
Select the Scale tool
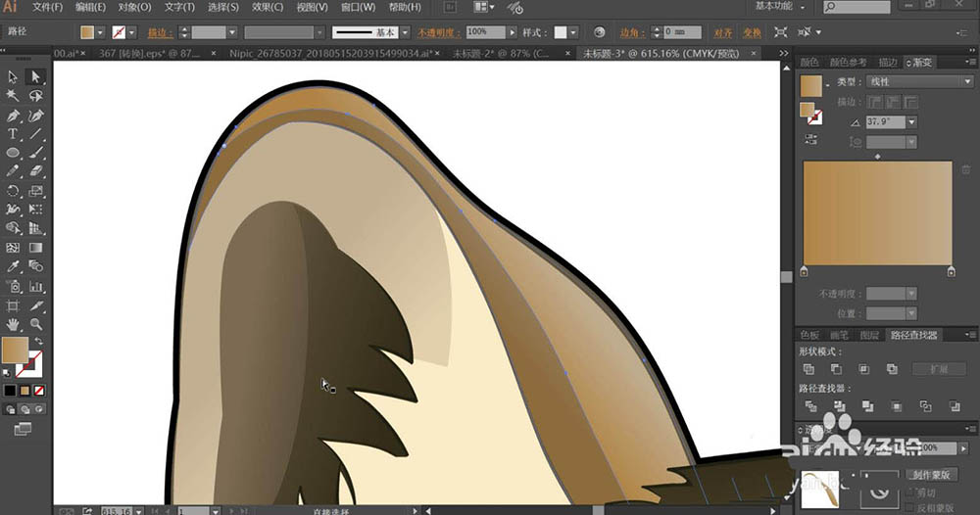point(35,190)
